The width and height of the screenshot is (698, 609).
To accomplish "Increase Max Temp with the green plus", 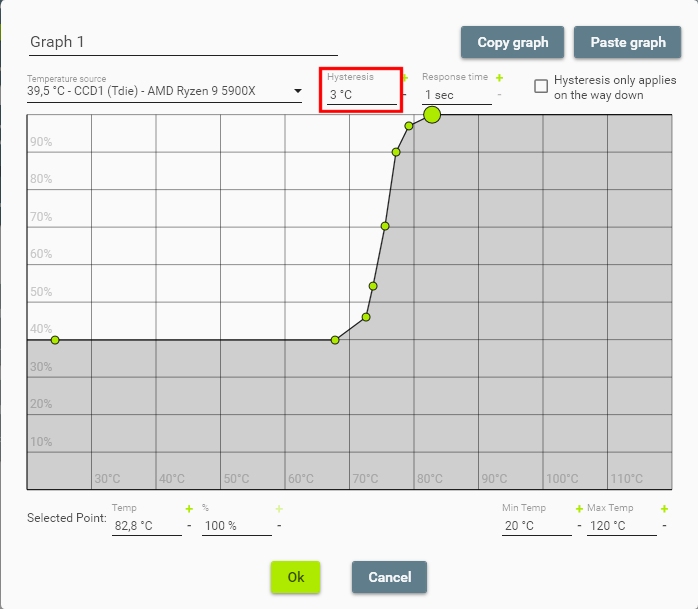I will [x=664, y=509].
